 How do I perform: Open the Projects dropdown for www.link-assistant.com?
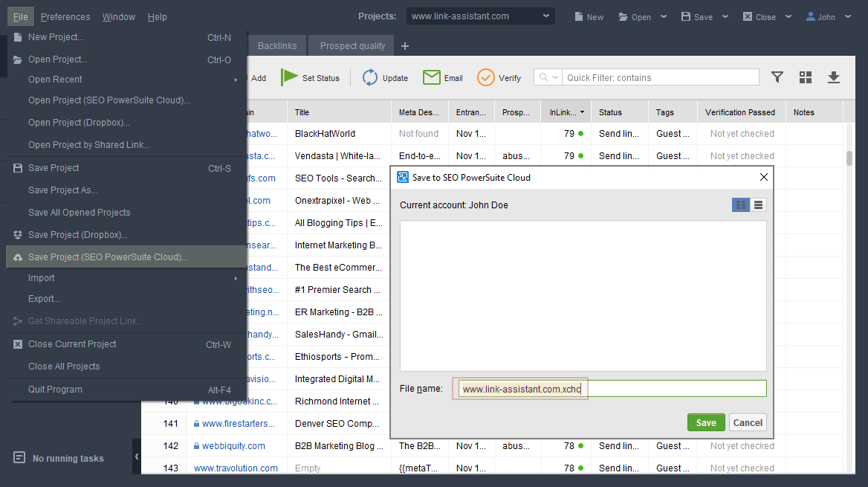tap(481, 16)
